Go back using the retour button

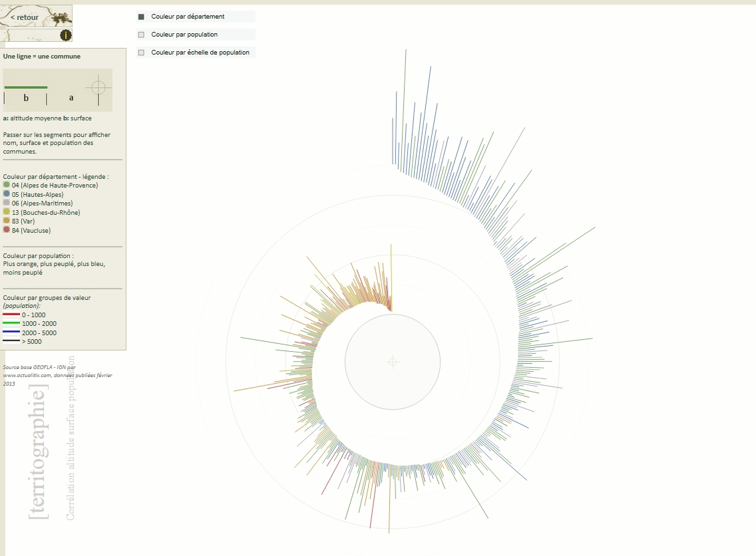[x=25, y=17]
